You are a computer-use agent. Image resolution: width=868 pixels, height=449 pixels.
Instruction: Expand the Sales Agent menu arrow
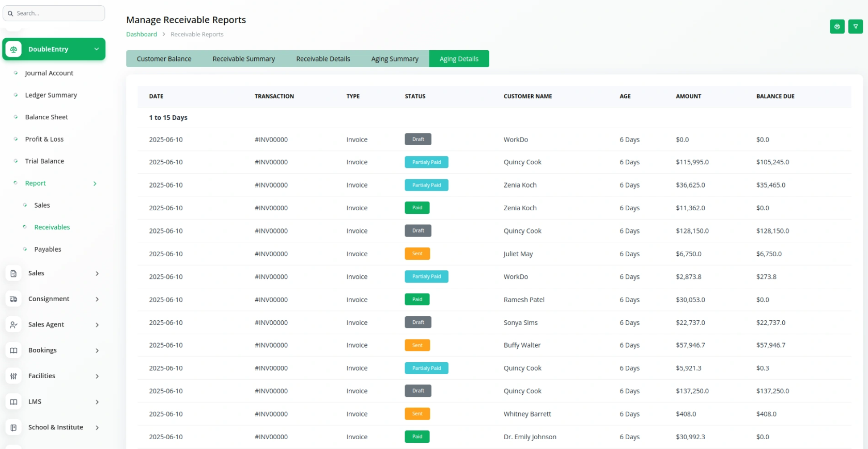coord(97,324)
